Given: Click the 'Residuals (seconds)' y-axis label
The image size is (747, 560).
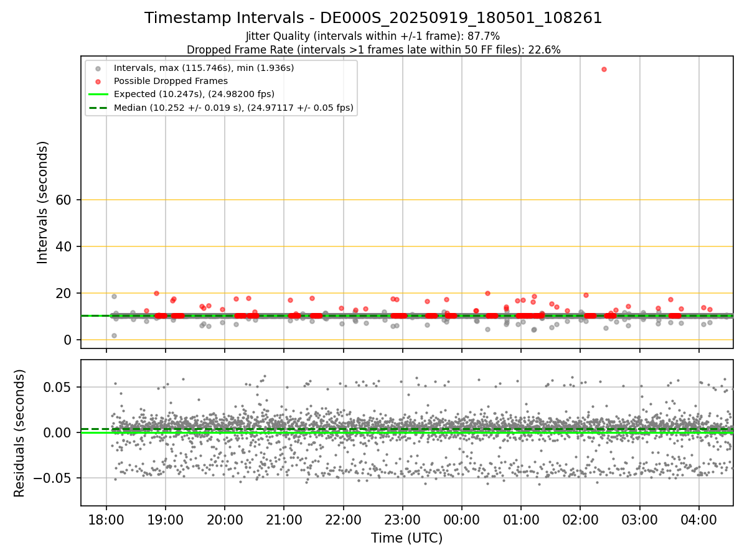Looking at the screenshot, I should (x=20, y=433).
